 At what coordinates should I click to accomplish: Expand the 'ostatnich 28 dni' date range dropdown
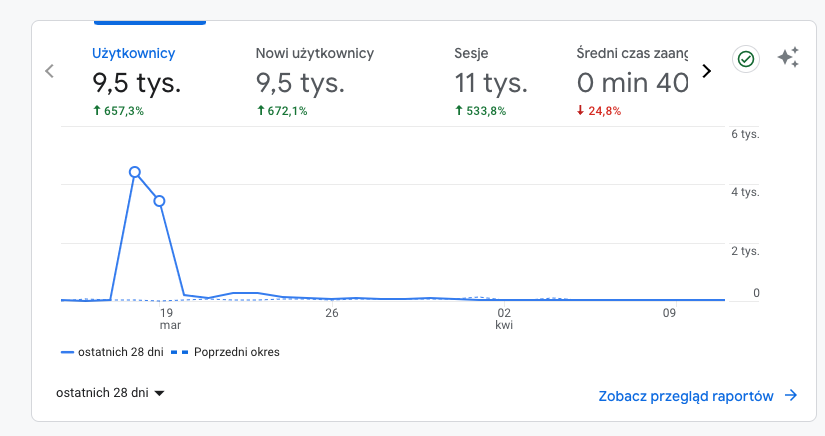(110, 393)
